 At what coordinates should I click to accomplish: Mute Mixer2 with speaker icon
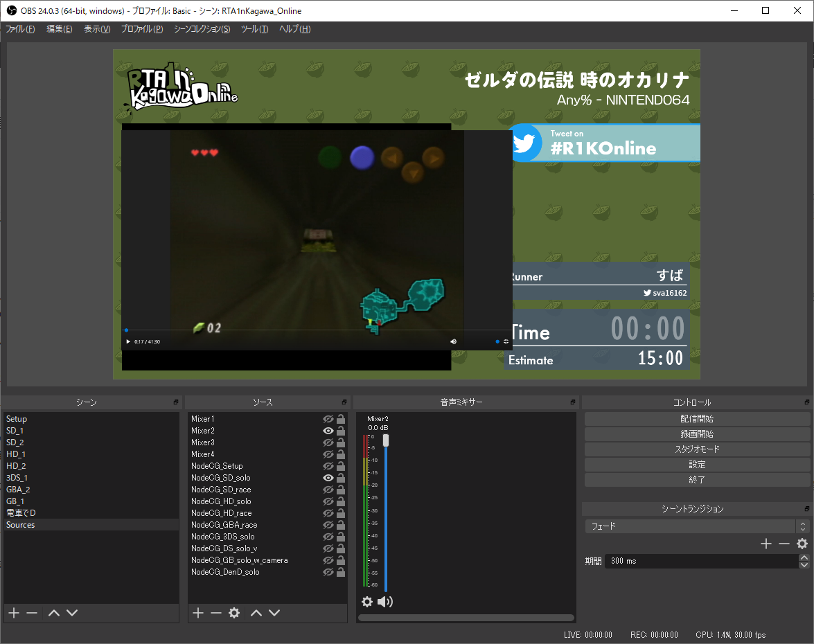coord(384,602)
